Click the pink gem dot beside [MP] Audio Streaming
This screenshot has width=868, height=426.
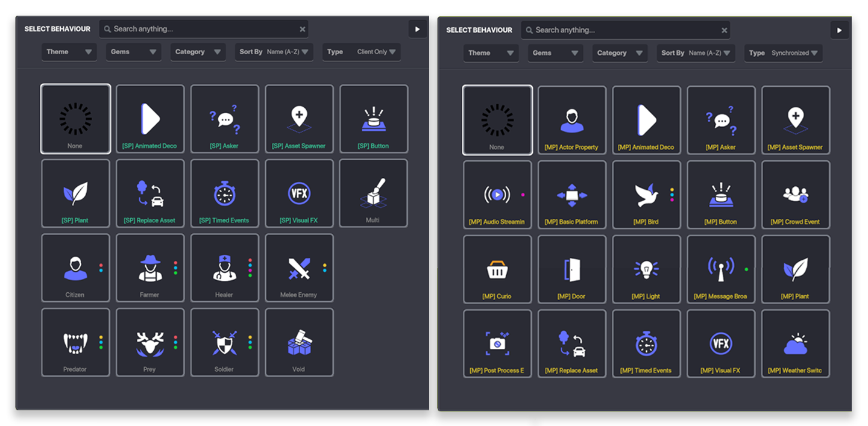tap(523, 195)
